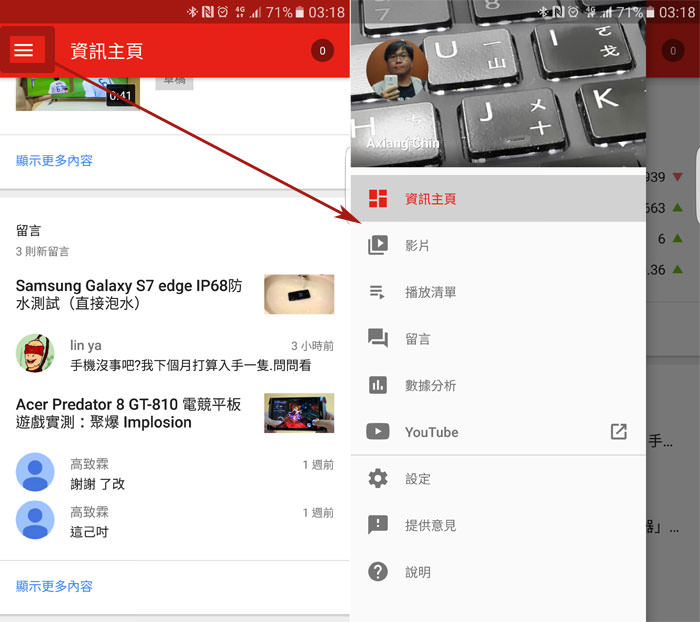Open the hamburger navigation menu
This screenshot has height=622, width=700.
25,51
